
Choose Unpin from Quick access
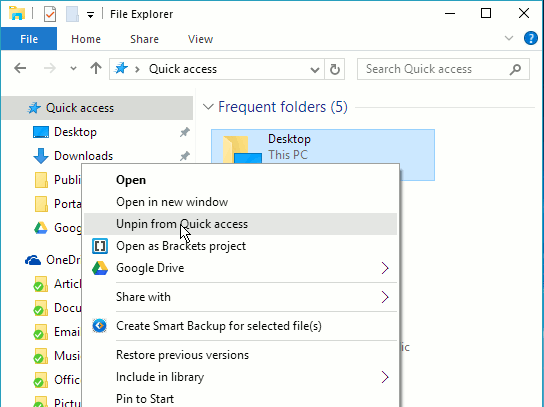pos(240,224)
